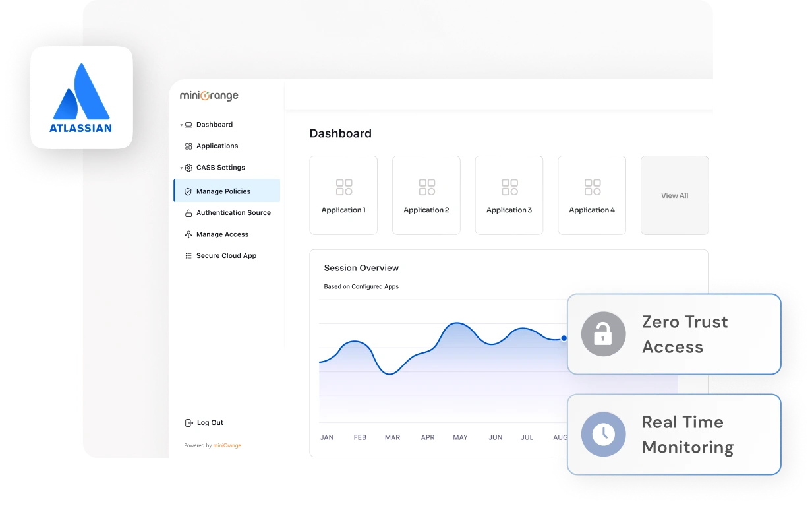Select the Manage Policies shield icon
The width and height of the screenshot is (812, 506).
coord(188,191)
